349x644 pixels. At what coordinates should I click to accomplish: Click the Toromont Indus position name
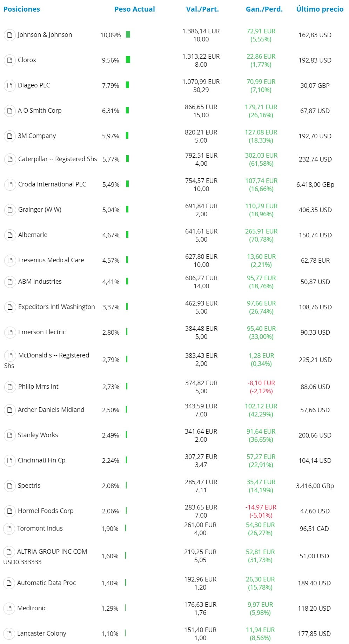(40, 528)
